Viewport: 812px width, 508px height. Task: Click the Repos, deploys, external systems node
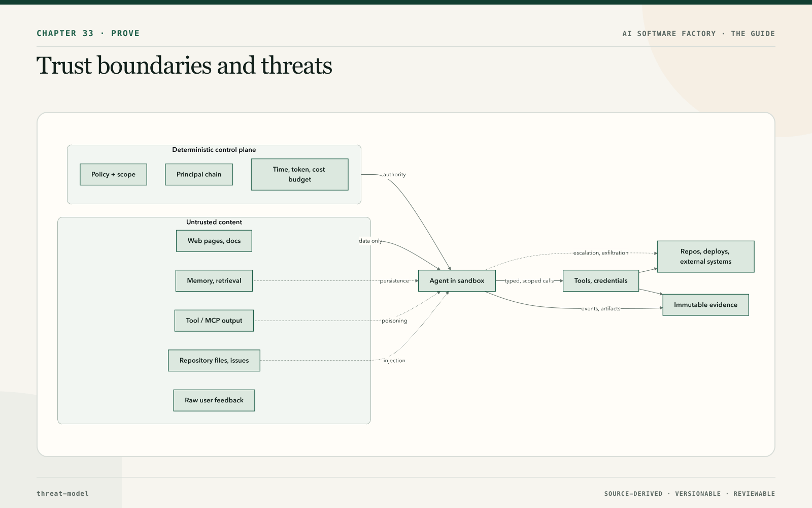point(705,257)
